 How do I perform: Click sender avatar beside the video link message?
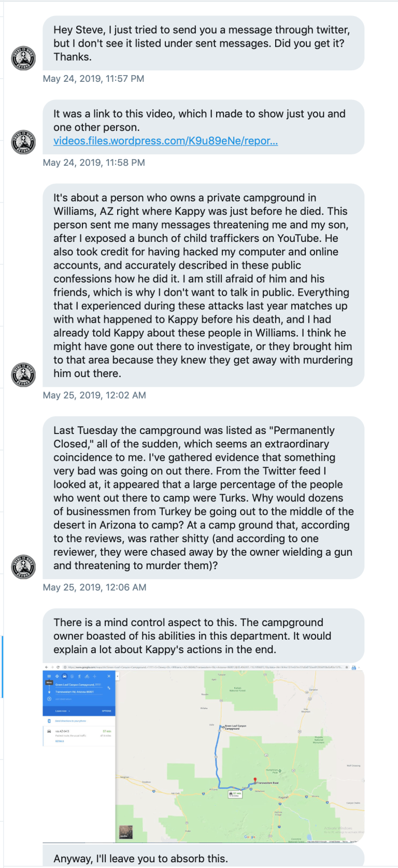click(x=23, y=141)
